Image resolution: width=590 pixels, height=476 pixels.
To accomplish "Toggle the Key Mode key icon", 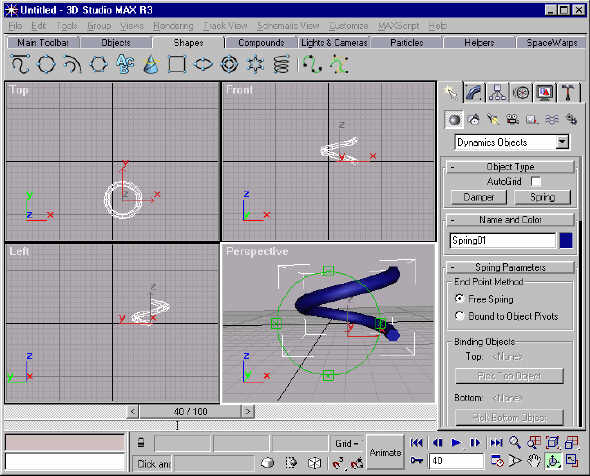I will point(417,461).
